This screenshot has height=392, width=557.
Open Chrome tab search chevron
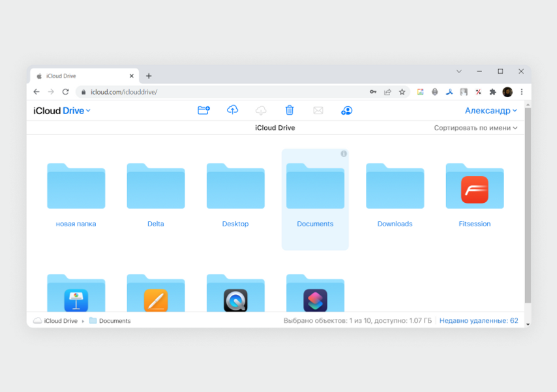click(459, 72)
